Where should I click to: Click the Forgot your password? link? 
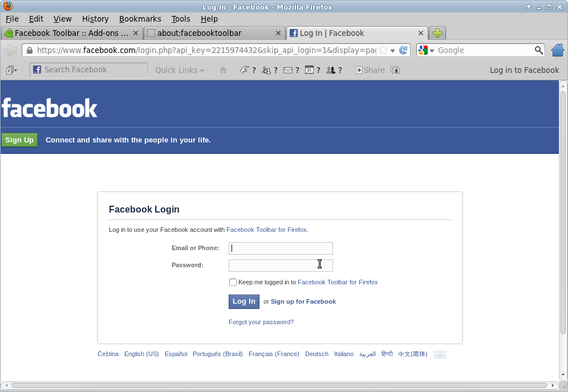(261, 322)
